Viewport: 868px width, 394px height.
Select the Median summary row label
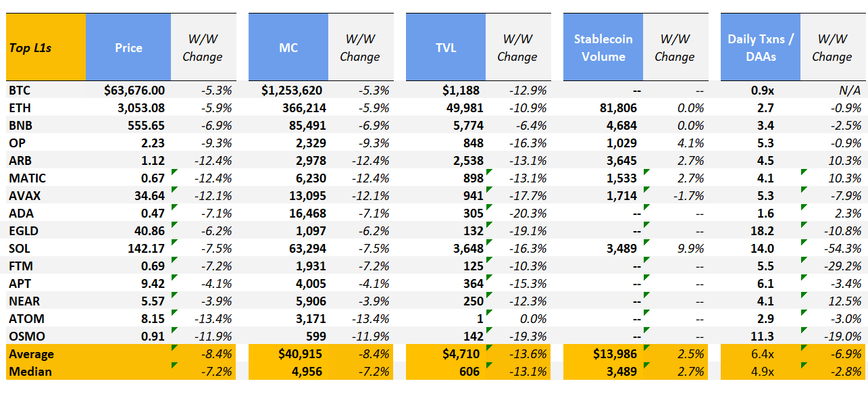point(30,371)
